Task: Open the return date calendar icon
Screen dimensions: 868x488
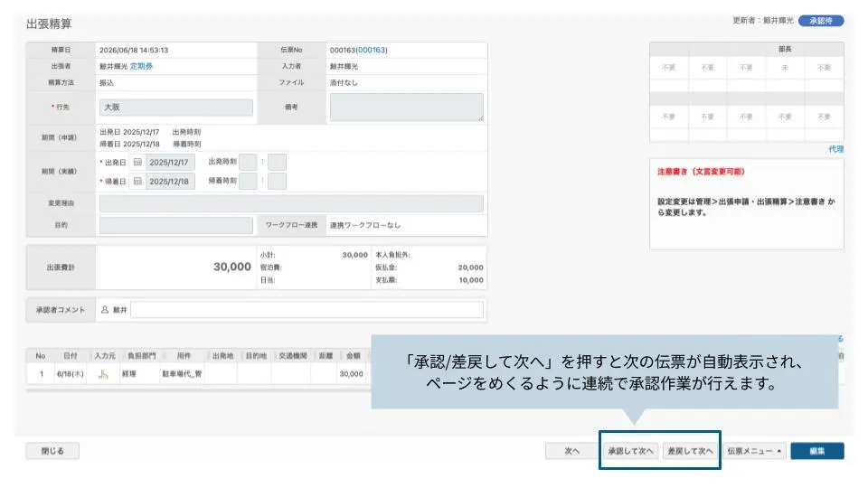Action: (x=137, y=181)
